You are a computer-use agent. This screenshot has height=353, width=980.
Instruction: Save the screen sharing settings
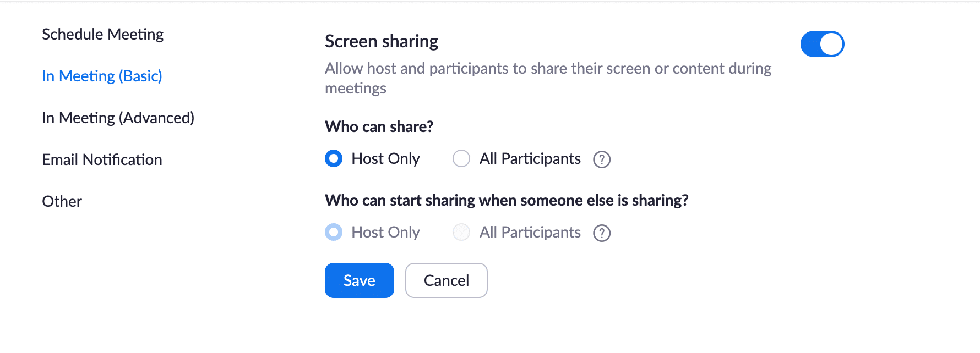(360, 280)
